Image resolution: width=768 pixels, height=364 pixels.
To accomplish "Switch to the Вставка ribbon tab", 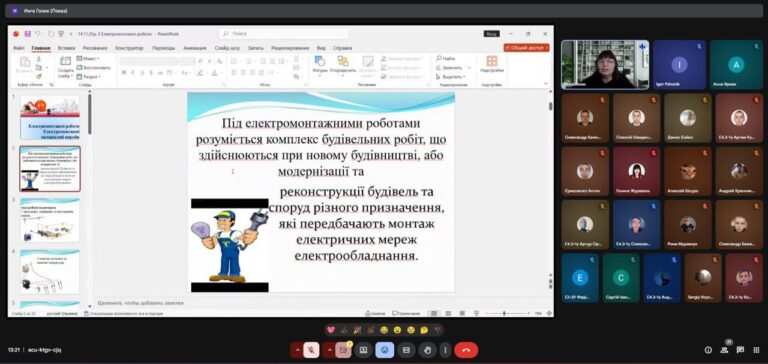I will 66,48.
